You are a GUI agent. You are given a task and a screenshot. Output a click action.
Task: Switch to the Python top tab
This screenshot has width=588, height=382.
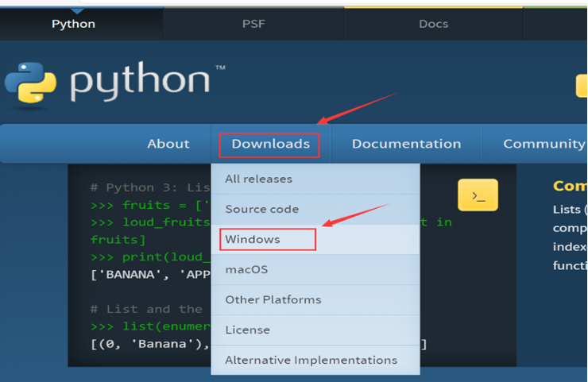[73, 24]
